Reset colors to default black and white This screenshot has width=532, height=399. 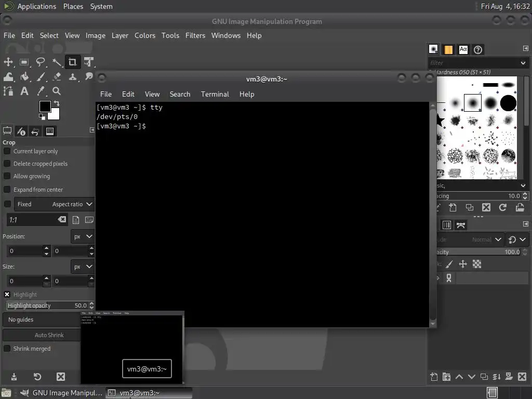[42, 117]
